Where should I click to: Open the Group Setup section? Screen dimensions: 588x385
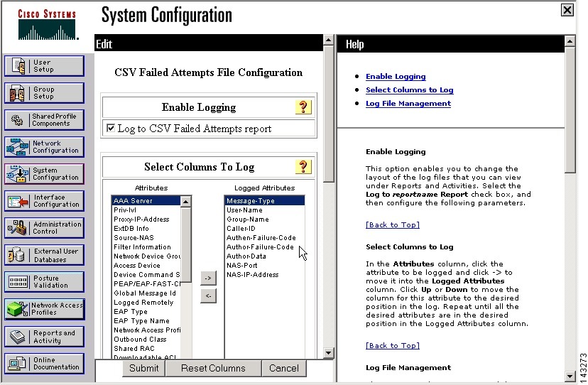(44, 92)
